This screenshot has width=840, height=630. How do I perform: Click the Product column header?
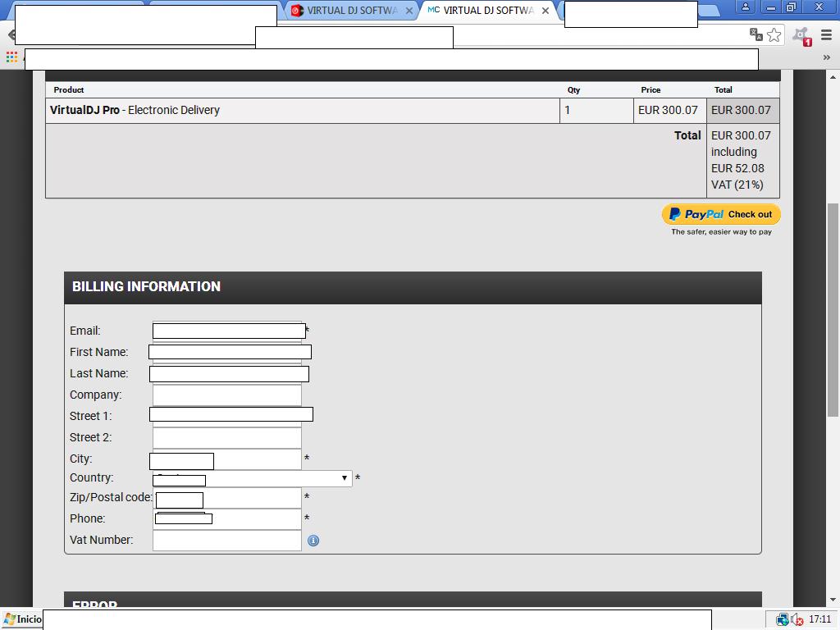tap(69, 90)
